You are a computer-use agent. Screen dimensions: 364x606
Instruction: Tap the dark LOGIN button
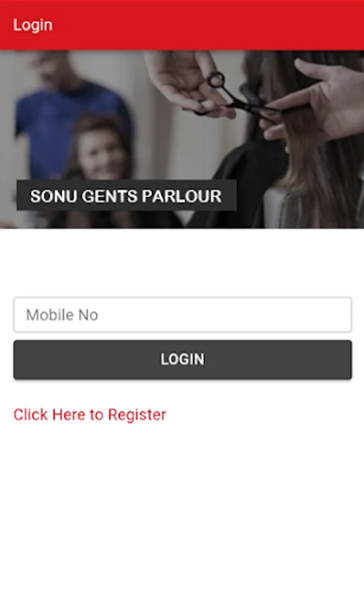[182, 360]
